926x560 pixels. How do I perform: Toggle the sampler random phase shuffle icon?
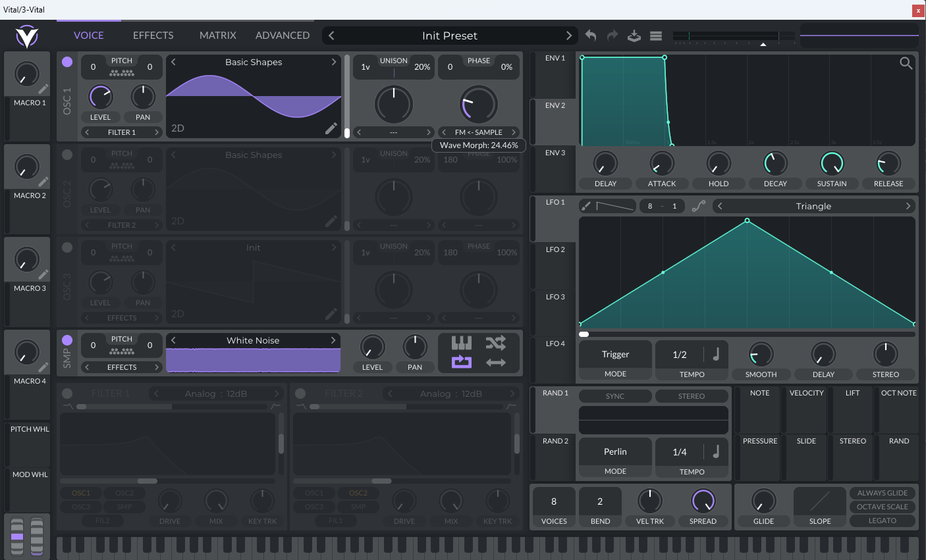coord(496,342)
